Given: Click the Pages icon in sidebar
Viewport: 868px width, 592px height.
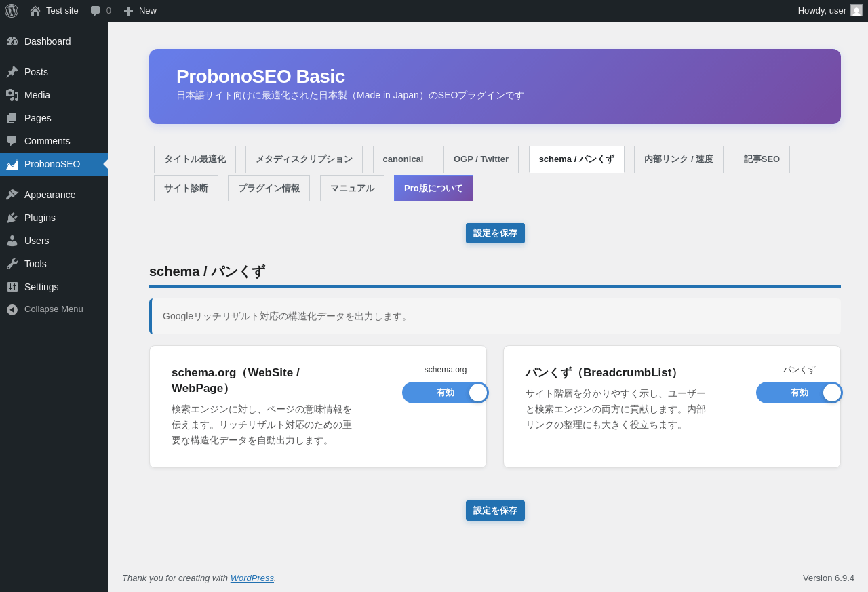Looking at the screenshot, I should tap(12, 118).
